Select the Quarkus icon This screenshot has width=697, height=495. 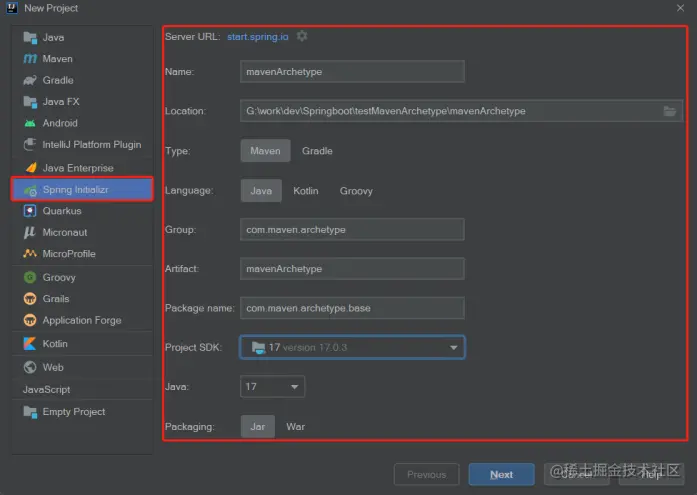(x=30, y=211)
